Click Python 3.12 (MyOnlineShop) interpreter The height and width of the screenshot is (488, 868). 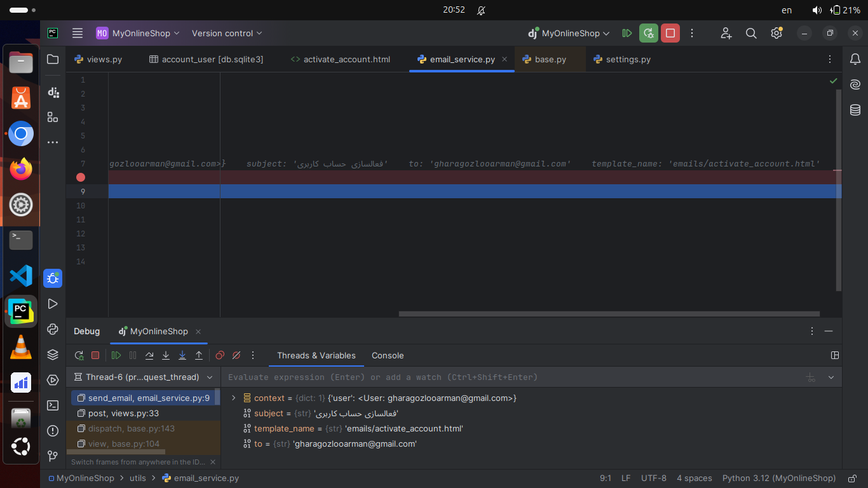tap(779, 478)
